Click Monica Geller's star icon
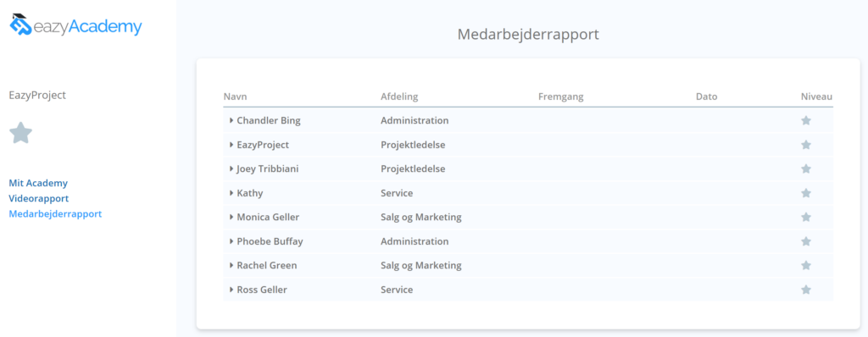 click(806, 217)
